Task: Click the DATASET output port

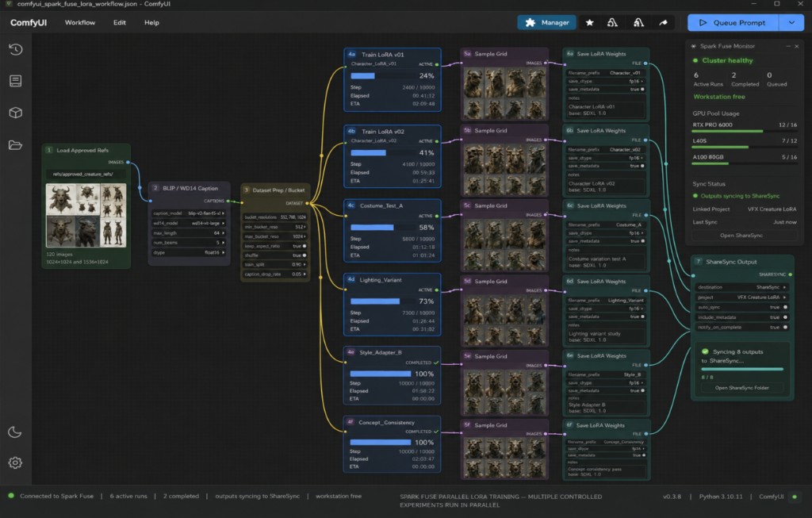Action: (307, 203)
